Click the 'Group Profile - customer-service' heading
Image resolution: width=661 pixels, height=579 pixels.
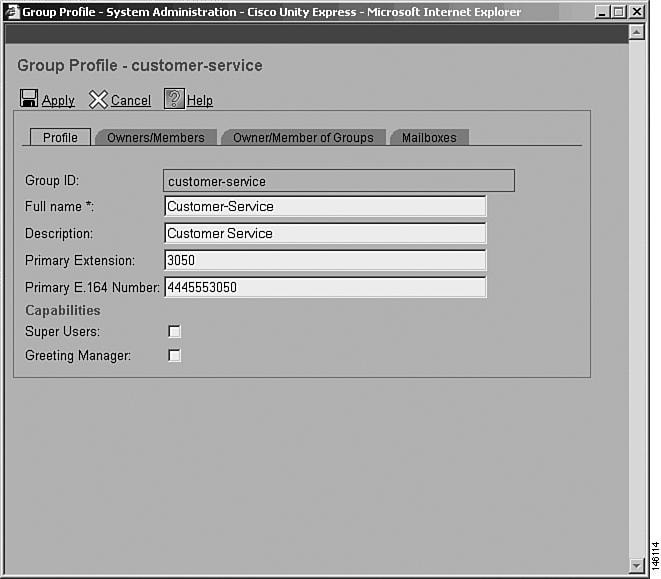[x=140, y=65]
